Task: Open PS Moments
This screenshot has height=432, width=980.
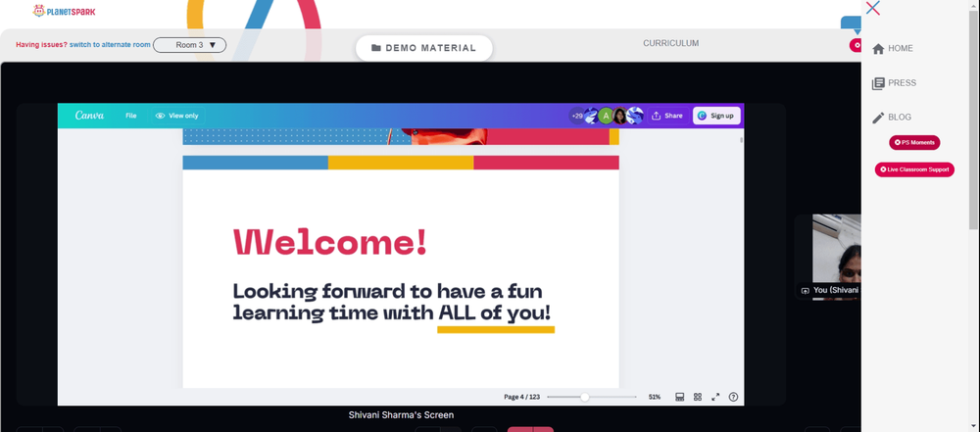Action: [x=914, y=143]
